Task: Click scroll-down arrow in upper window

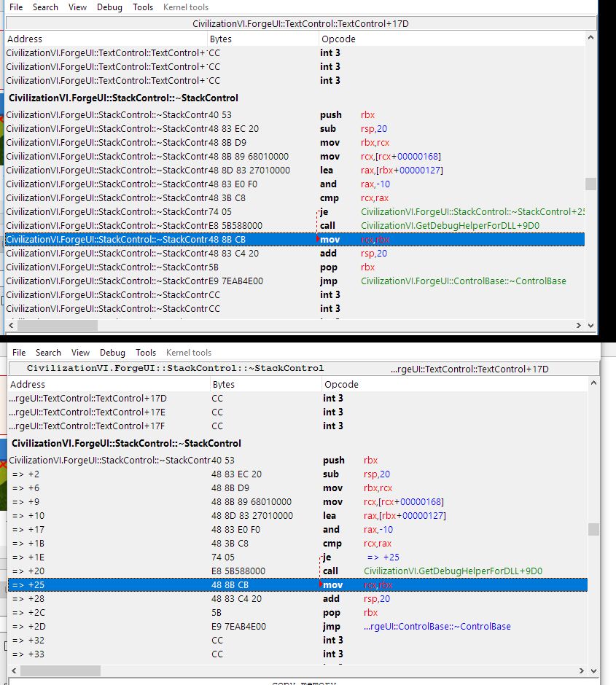Action: pyautogui.click(x=590, y=325)
